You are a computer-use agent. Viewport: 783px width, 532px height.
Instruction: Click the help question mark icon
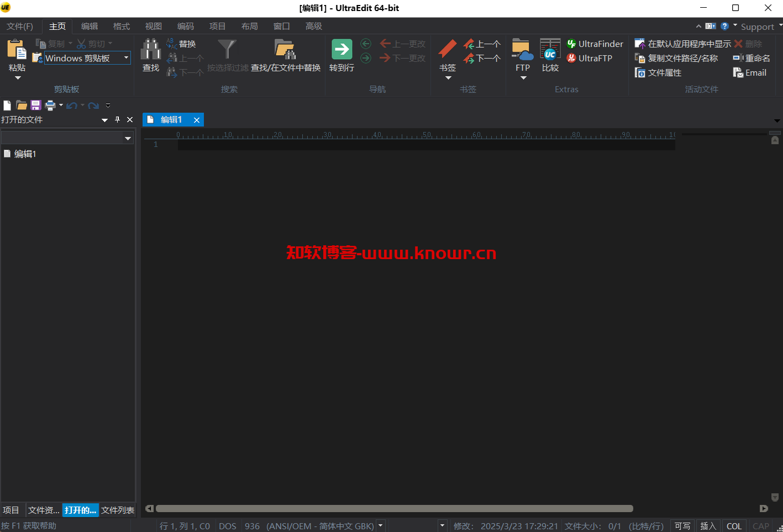click(724, 26)
